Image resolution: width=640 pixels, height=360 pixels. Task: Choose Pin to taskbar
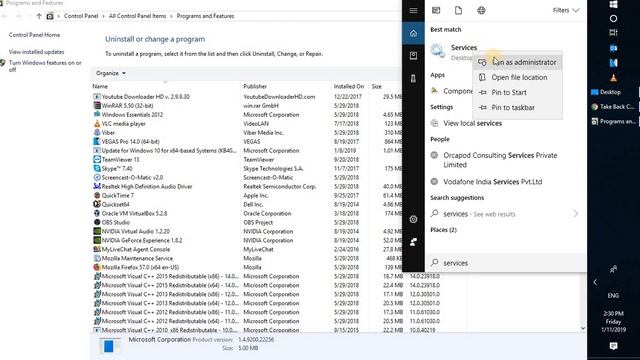(517, 107)
